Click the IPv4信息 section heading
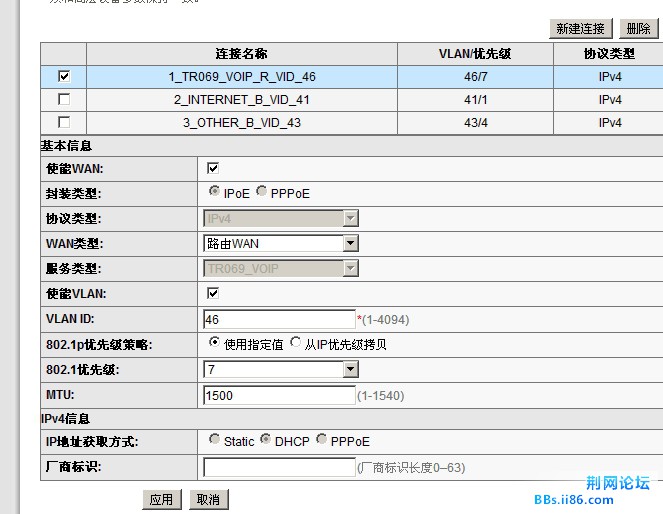Viewport: 663px width, 514px height. coord(65,419)
